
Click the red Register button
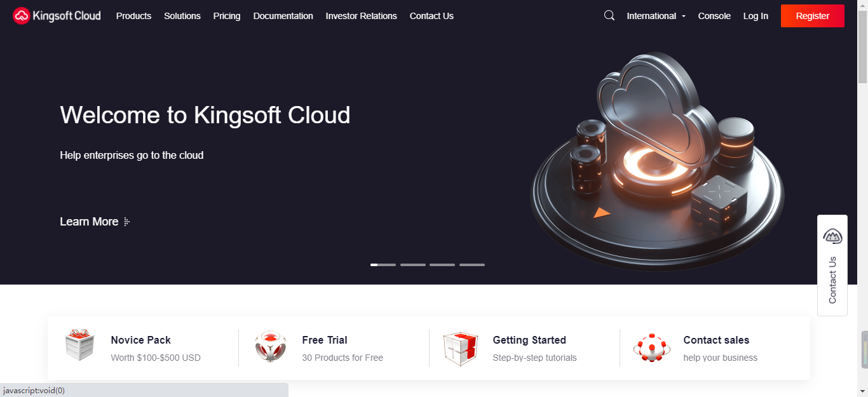[x=813, y=16]
